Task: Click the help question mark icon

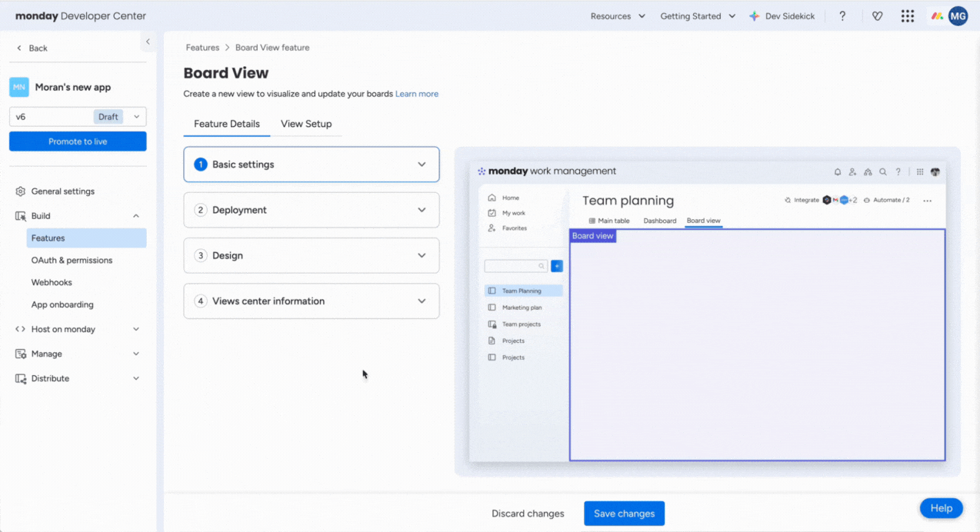Action: 842,16
